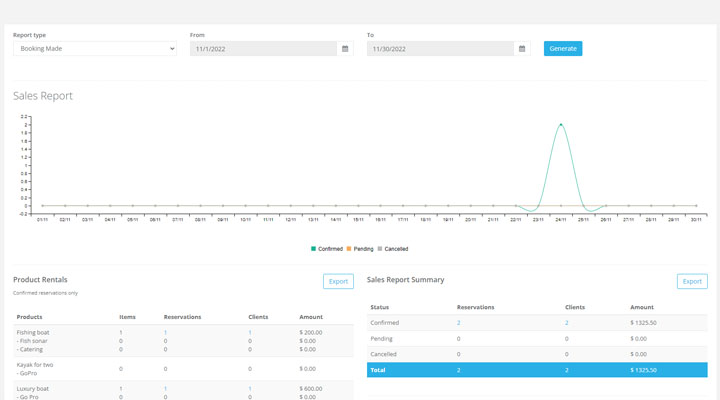This screenshot has width=720, height=400.
Task: Open Confirmed clients count link
Action: [567, 323]
